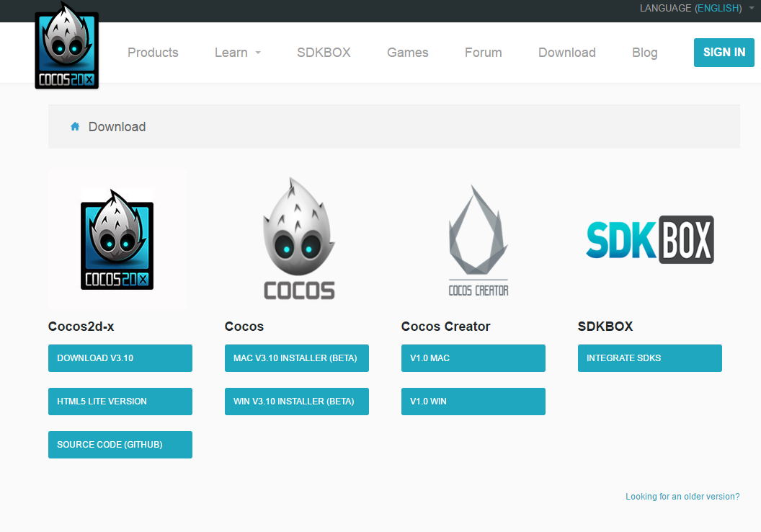
Task: Click the SDKBOX heading above INTEGRATE SDKS
Action: pyautogui.click(x=605, y=326)
